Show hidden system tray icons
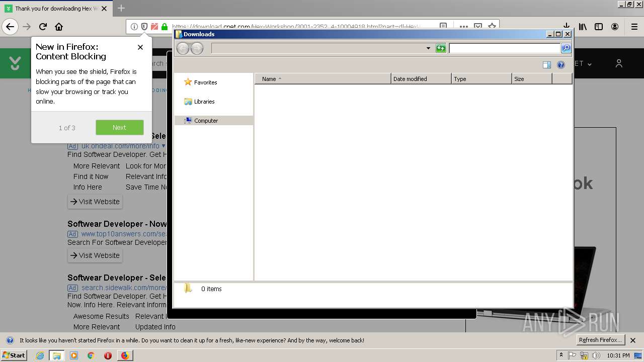The height and width of the screenshot is (362, 644). [561, 355]
